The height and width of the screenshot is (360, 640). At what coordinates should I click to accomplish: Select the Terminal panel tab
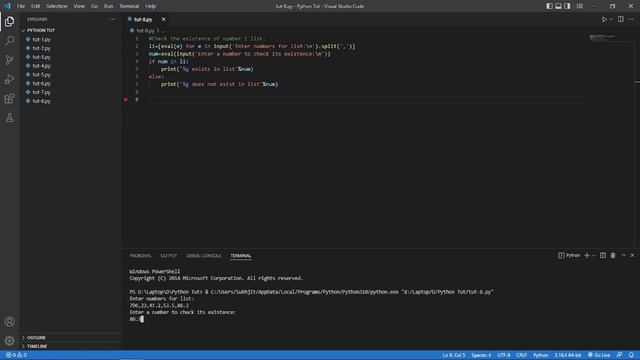click(x=241, y=256)
